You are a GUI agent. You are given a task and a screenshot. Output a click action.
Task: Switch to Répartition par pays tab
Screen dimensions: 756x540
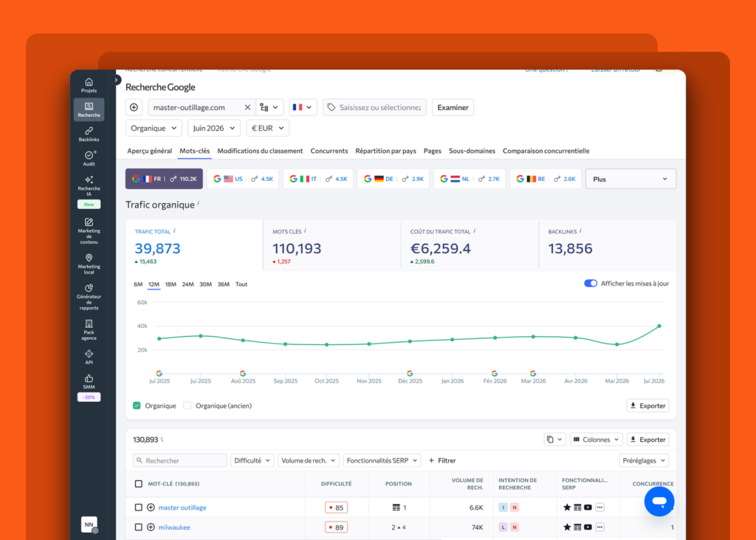(x=385, y=151)
